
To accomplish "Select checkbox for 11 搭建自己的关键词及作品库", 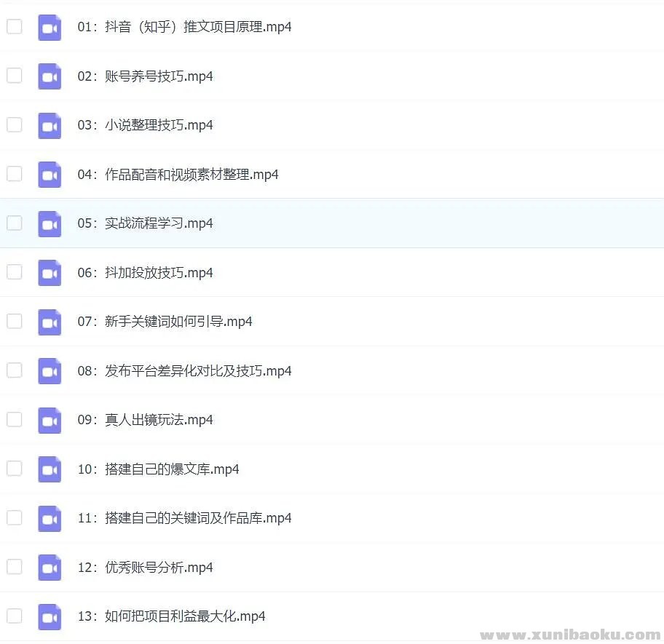I will [x=15, y=517].
